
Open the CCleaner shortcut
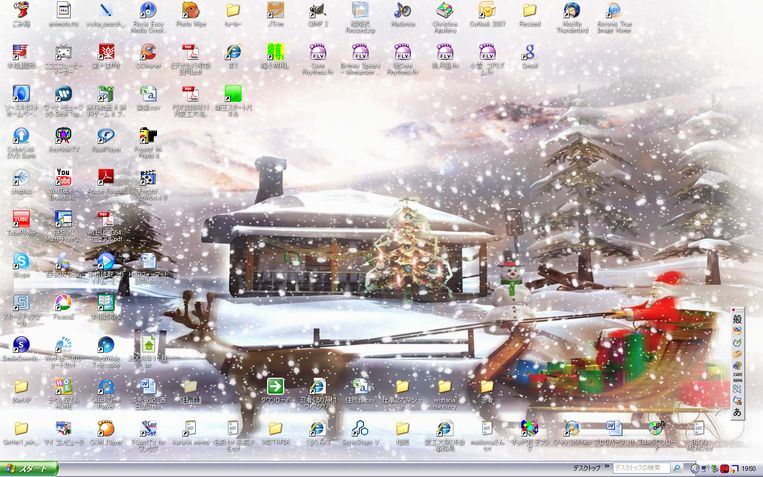coord(148,52)
